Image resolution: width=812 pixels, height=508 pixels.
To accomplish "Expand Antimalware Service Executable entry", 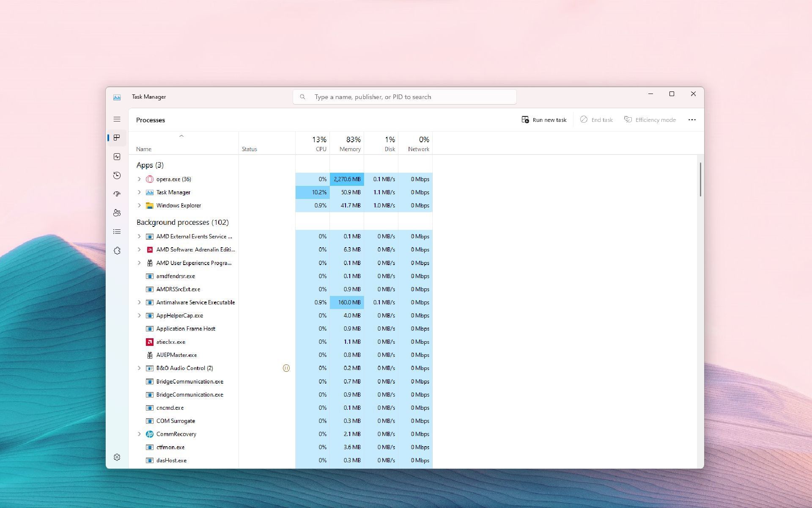I will (139, 302).
